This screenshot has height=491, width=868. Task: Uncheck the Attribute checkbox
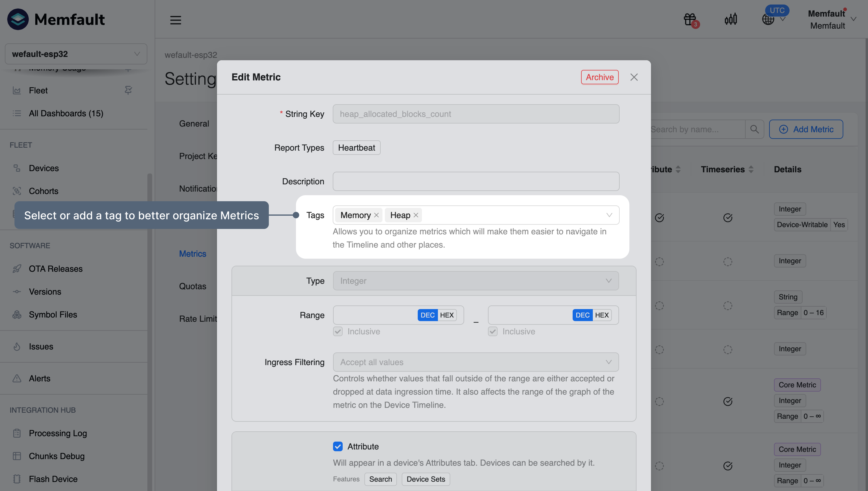pos(338,446)
